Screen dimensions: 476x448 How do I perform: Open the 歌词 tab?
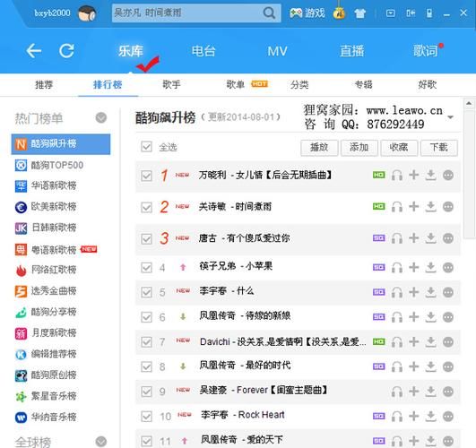[x=426, y=51]
